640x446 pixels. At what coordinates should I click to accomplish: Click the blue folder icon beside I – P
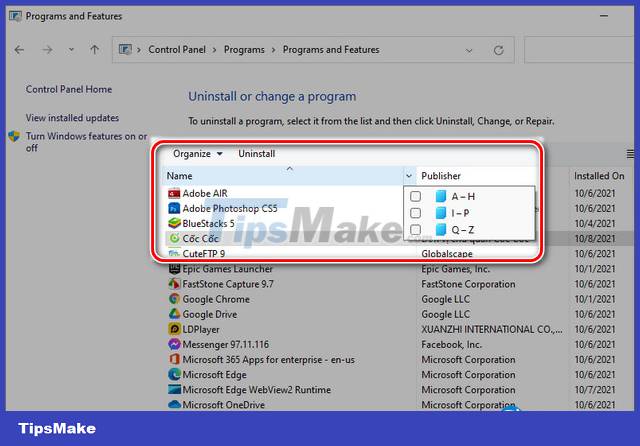(x=441, y=213)
